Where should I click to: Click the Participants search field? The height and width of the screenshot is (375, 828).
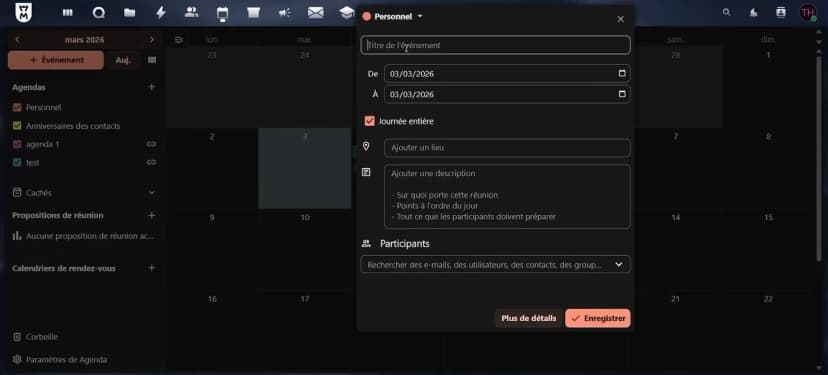[495, 265]
